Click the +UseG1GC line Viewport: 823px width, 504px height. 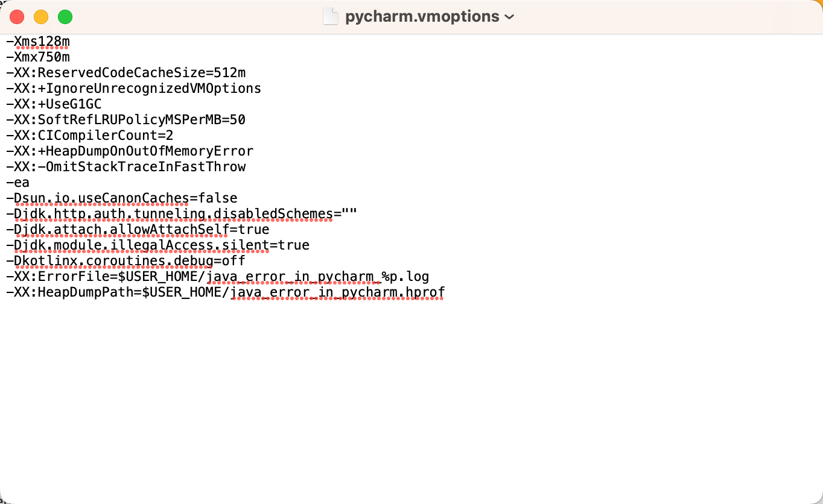pyautogui.click(x=54, y=104)
